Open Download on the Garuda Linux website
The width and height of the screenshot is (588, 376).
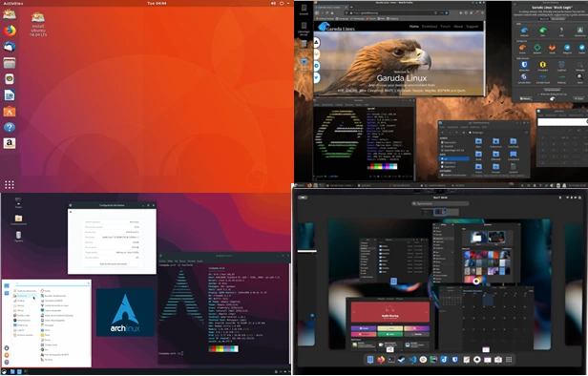430,26
